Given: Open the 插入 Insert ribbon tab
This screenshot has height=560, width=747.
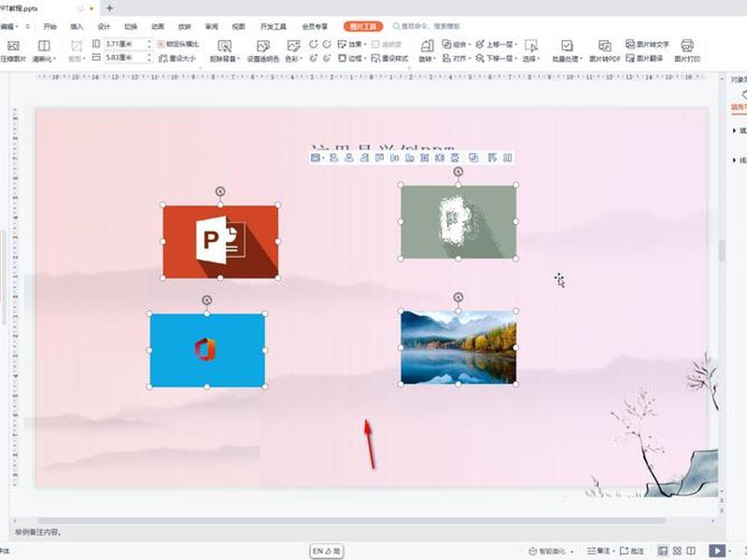Looking at the screenshot, I should coord(77,27).
